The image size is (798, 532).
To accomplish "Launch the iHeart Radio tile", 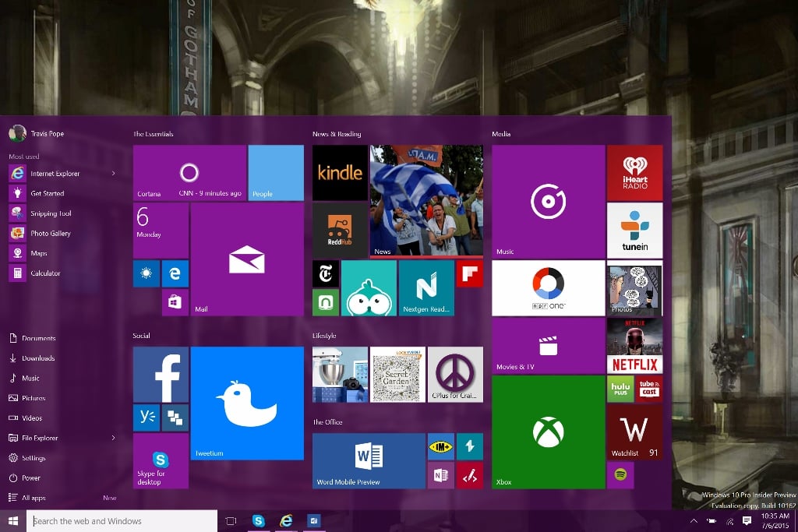I will pyautogui.click(x=635, y=173).
